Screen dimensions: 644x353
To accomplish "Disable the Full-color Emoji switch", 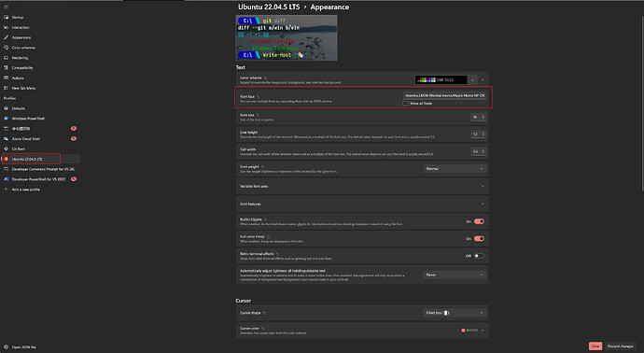I will click(479, 239).
